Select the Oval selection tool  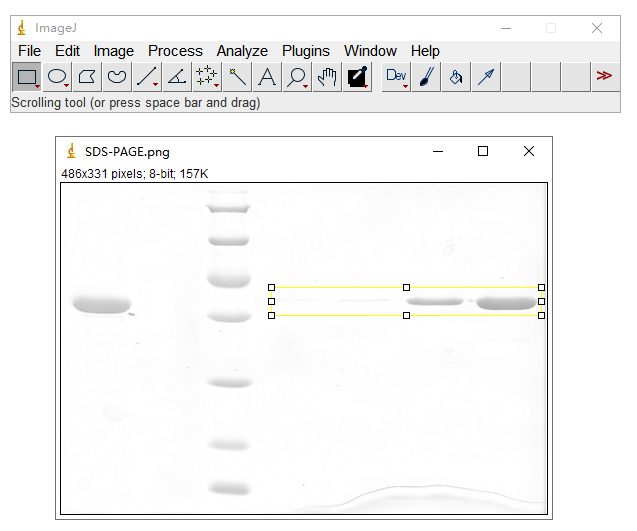(58, 76)
